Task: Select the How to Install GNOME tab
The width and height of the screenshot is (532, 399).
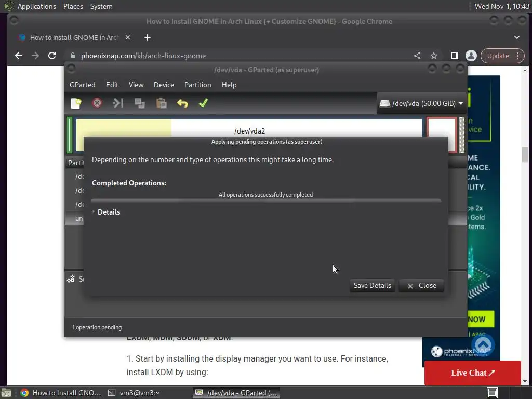Action: click(x=74, y=37)
